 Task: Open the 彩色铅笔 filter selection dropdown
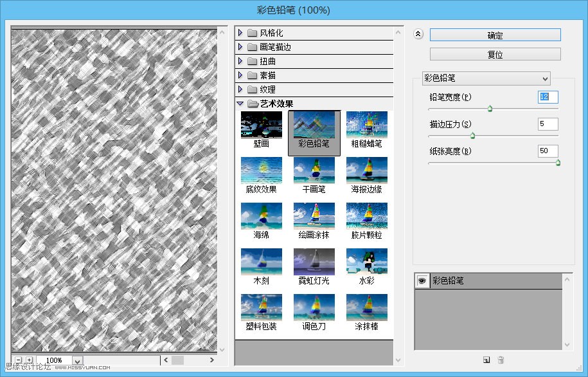[486, 78]
